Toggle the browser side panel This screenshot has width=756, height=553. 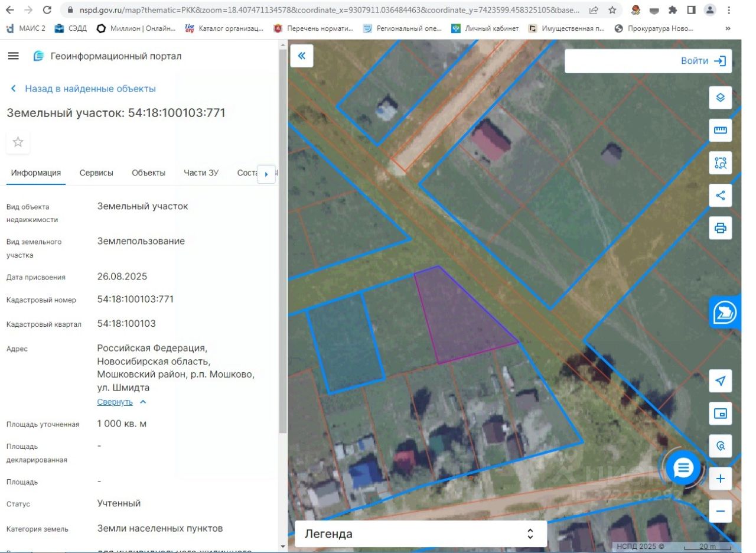pos(691,10)
